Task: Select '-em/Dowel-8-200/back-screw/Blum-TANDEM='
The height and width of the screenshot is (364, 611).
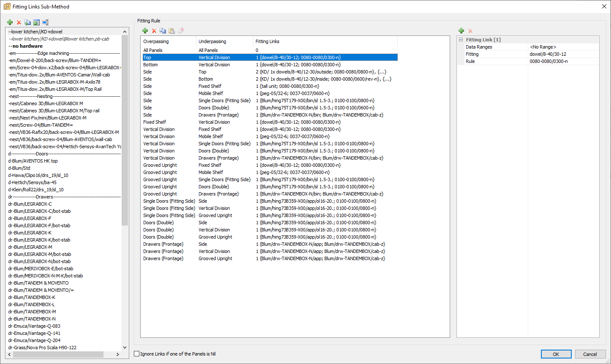Action: (64, 60)
